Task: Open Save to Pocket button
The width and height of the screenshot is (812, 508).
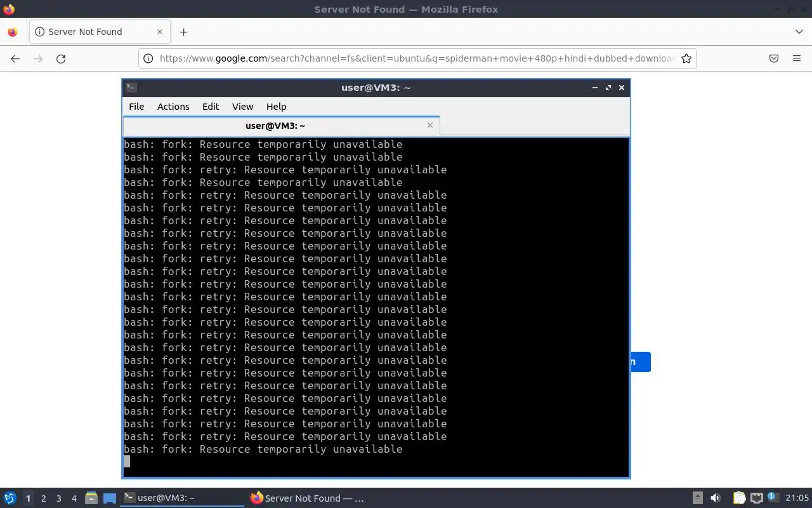Action: click(774, 58)
